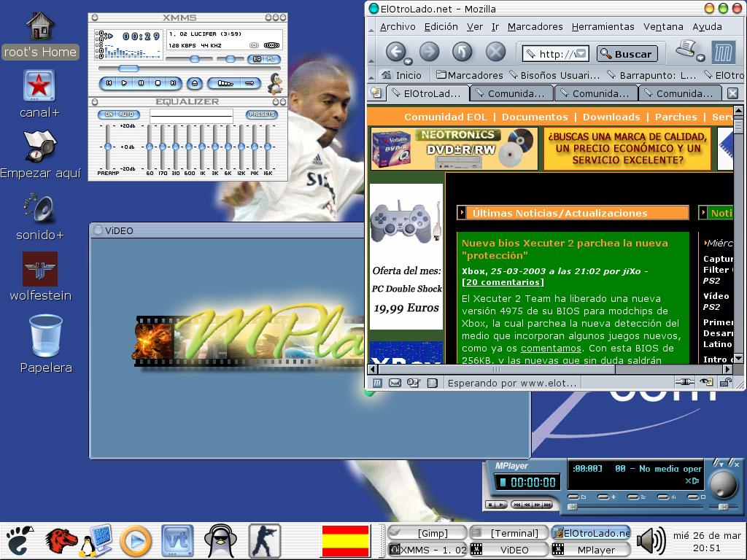Switch to the [Gimp] taskbar window
The width and height of the screenshot is (747, 560).
click(x=427, y=533)
